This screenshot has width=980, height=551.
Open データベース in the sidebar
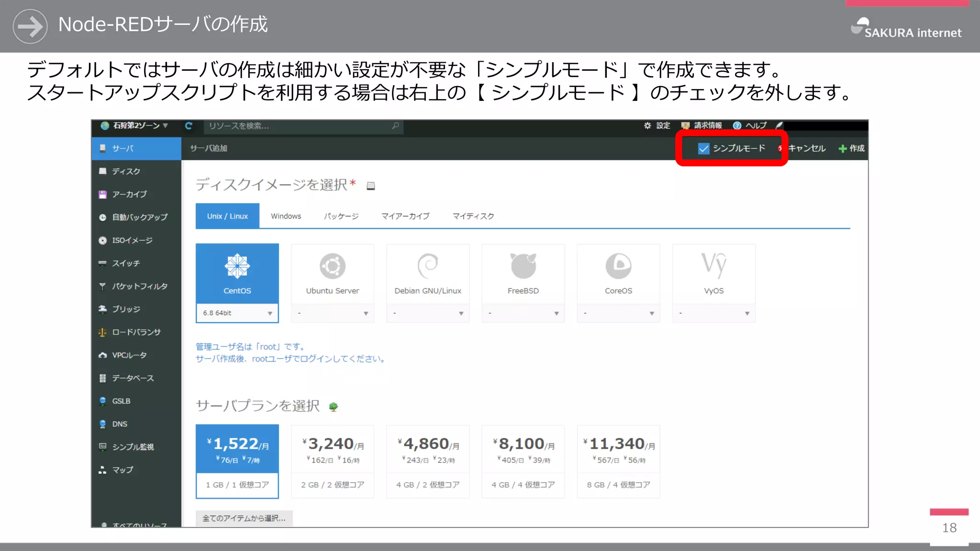136,378
